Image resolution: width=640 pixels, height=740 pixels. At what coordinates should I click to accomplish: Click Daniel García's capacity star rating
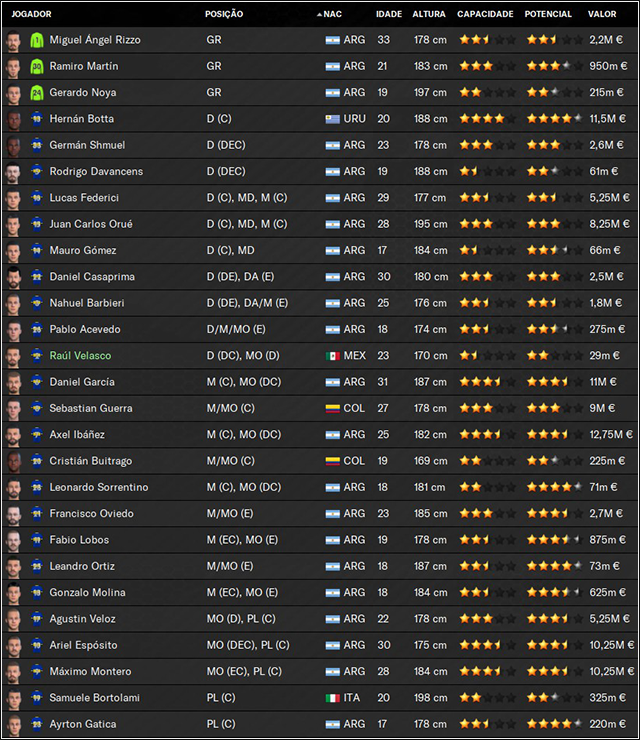click(487, 382)
